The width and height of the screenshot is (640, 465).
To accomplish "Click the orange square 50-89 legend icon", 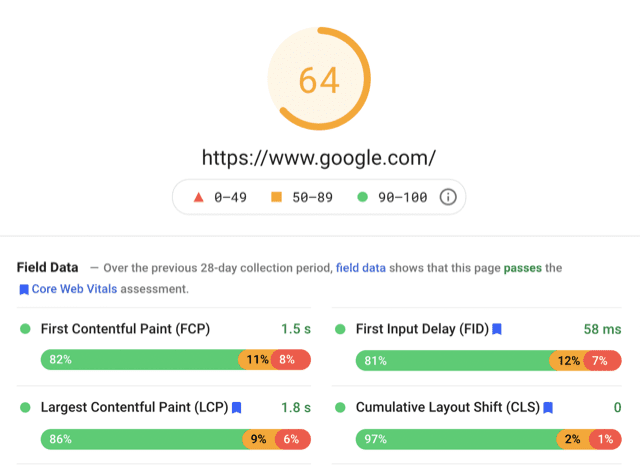I will 277,197.
